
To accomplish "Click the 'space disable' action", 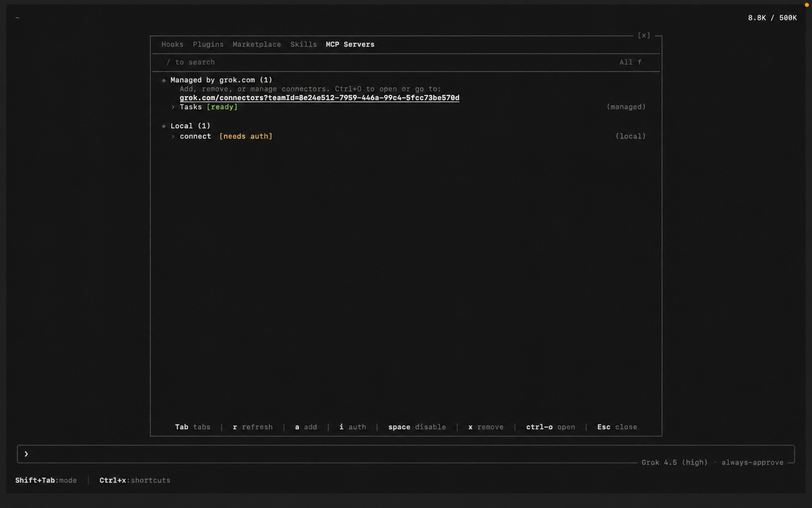I will (x=417, y=427).
